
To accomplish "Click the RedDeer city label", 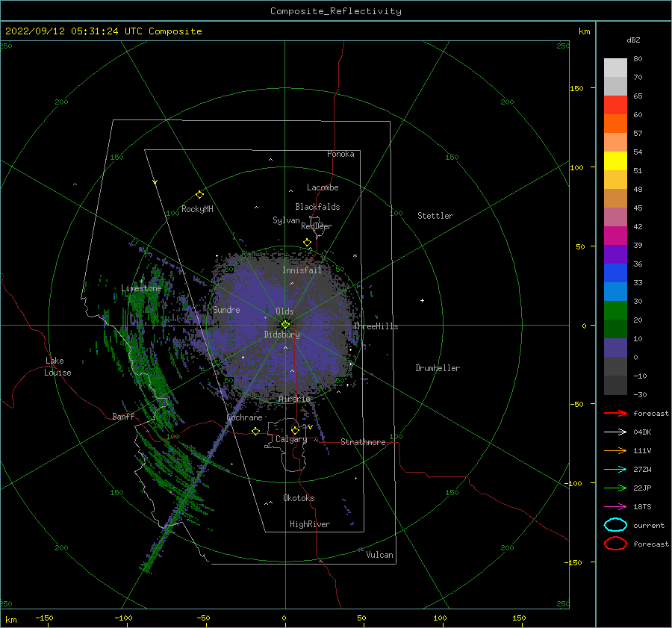I will coord(317,226).
